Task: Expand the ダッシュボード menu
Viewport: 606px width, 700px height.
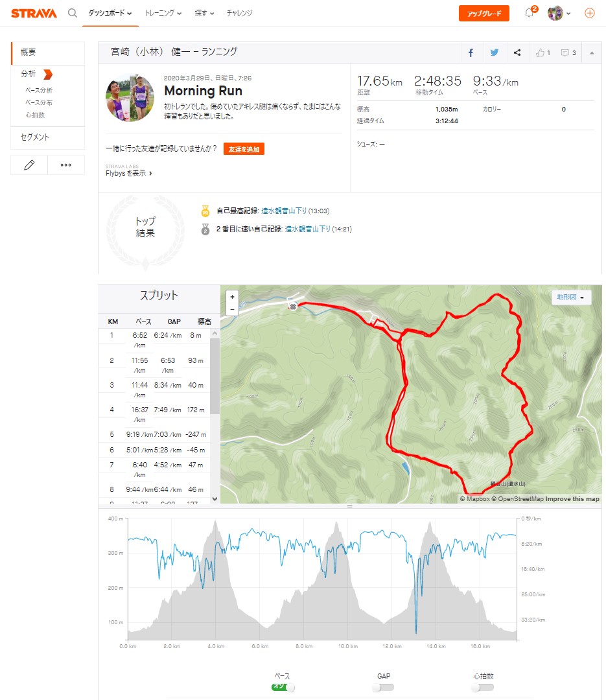Action: point(110,13)
